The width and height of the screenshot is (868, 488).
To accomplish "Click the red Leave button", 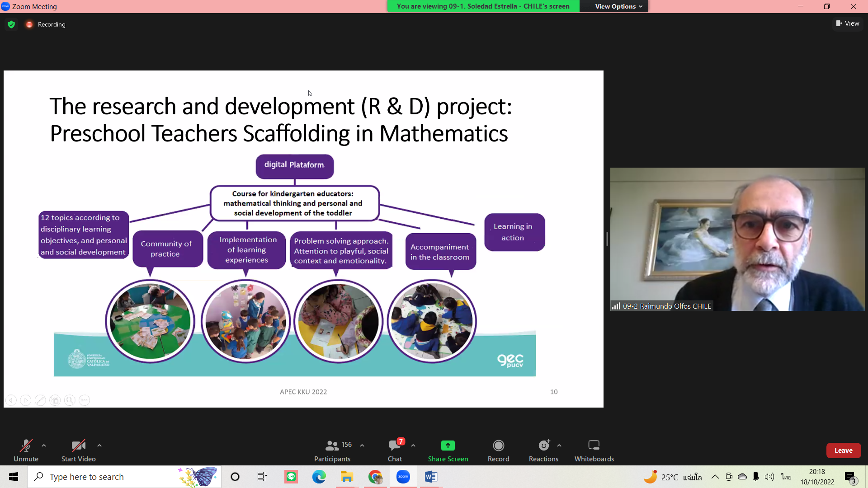I will pos(843,450).
